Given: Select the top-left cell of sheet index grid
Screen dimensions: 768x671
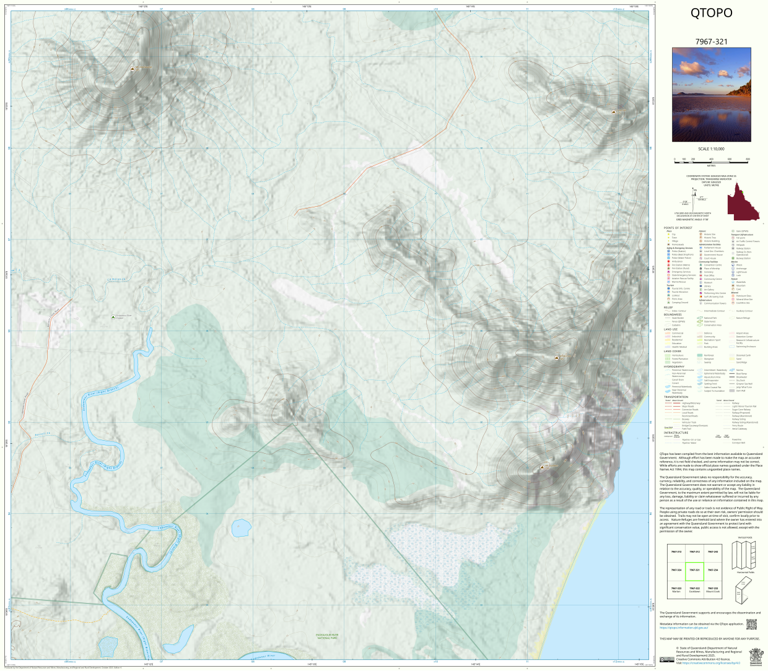Looking at the screenshot, I should pyautogui.click(x=676, y=553).
